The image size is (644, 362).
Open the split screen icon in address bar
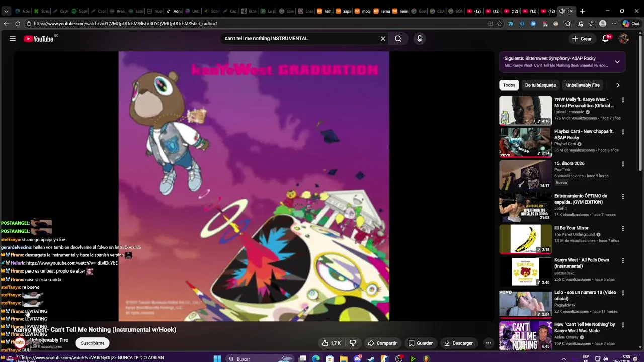[491, 24]
